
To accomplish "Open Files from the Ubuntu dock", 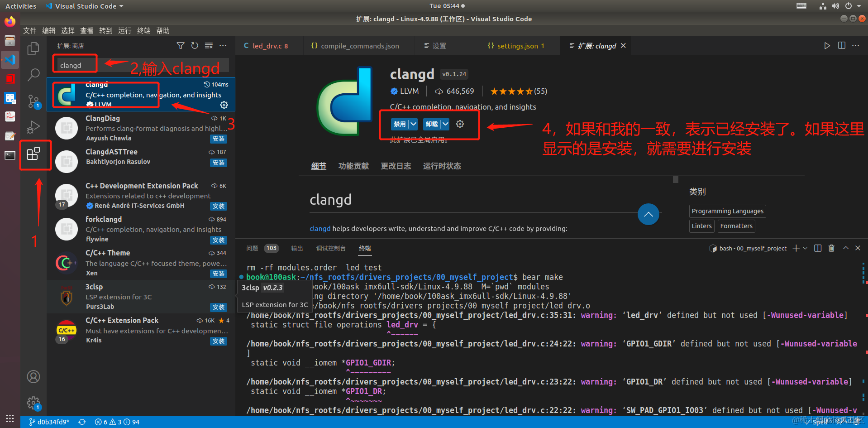I will pyautogui.click(x=10, y=41).
